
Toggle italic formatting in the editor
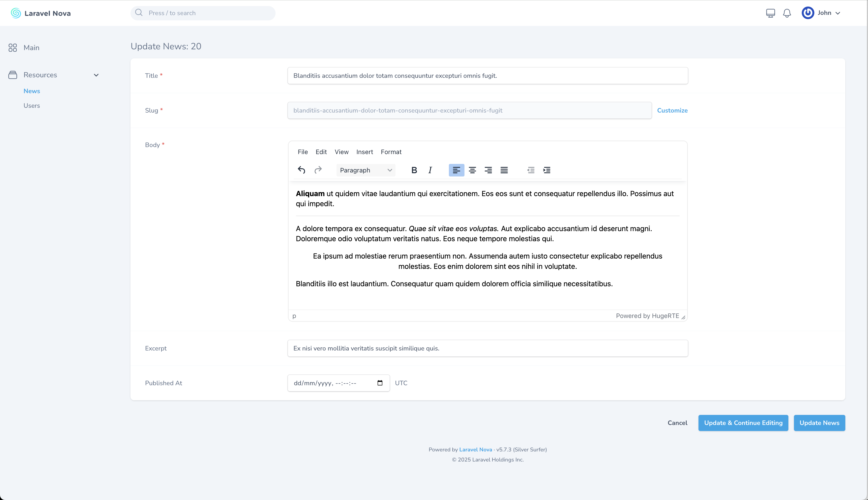point(430,170)
